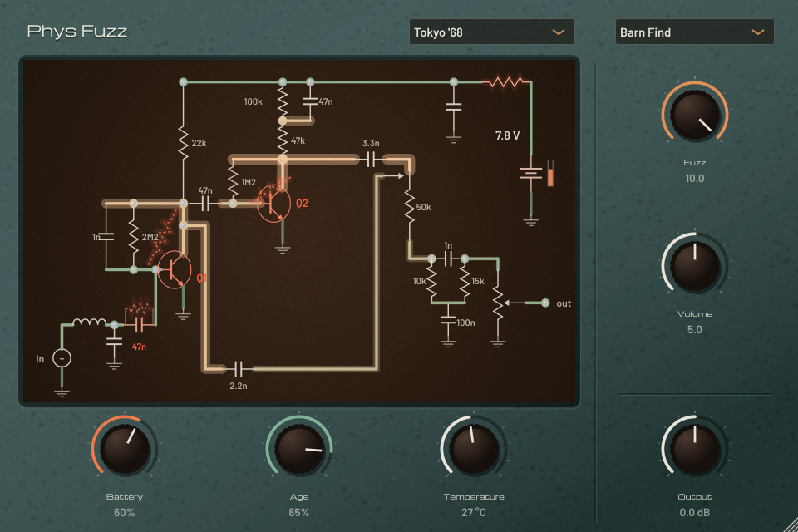
Task: Click the red 47n input capacitor
Action: click(139, 324)
